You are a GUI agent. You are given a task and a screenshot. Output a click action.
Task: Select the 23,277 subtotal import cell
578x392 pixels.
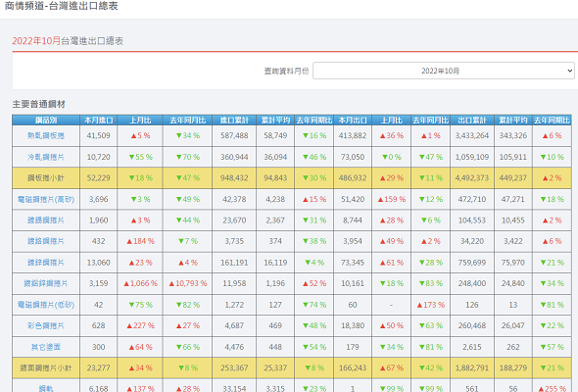tap(98, 368)
